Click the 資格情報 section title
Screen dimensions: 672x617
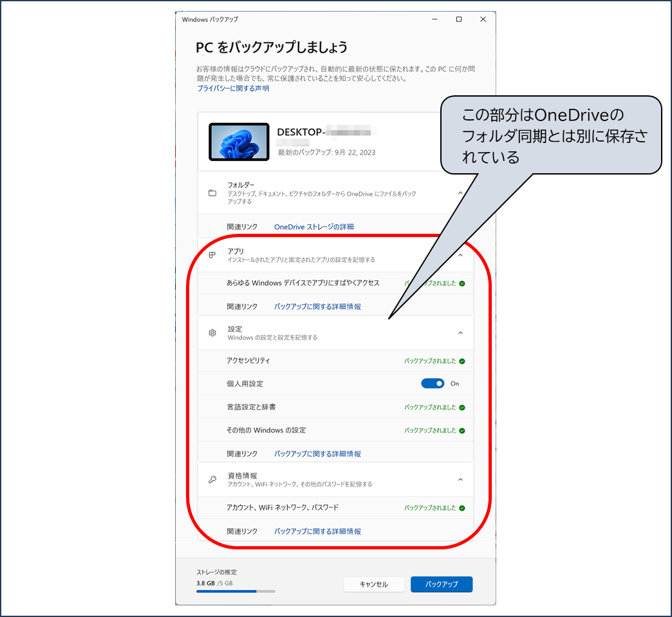pyautogui.click(x=242, y=475)
